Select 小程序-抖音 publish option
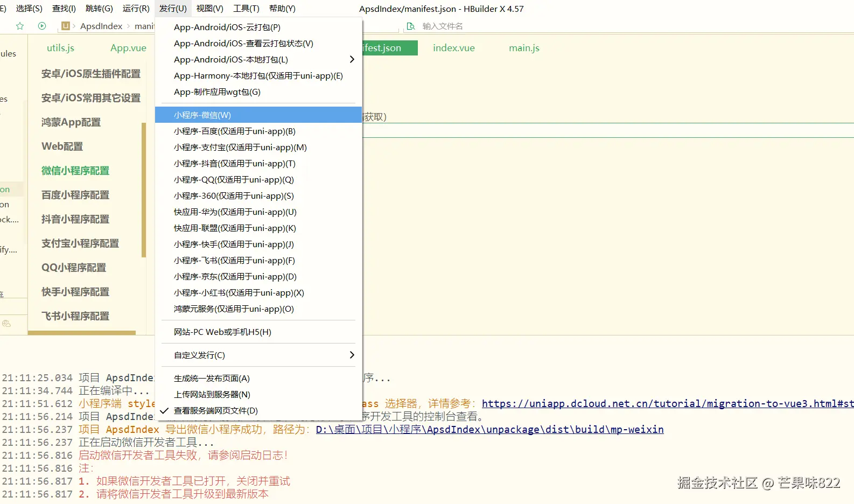The image size is (854, 504). [258, 163]
